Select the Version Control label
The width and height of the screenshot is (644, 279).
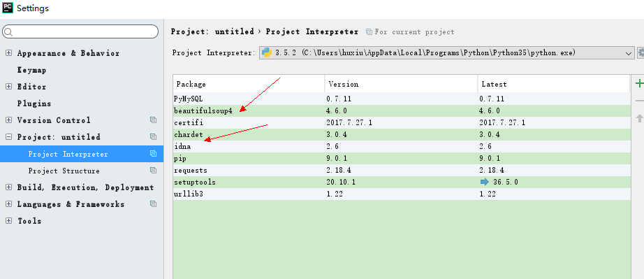click(x=54, y=120)
